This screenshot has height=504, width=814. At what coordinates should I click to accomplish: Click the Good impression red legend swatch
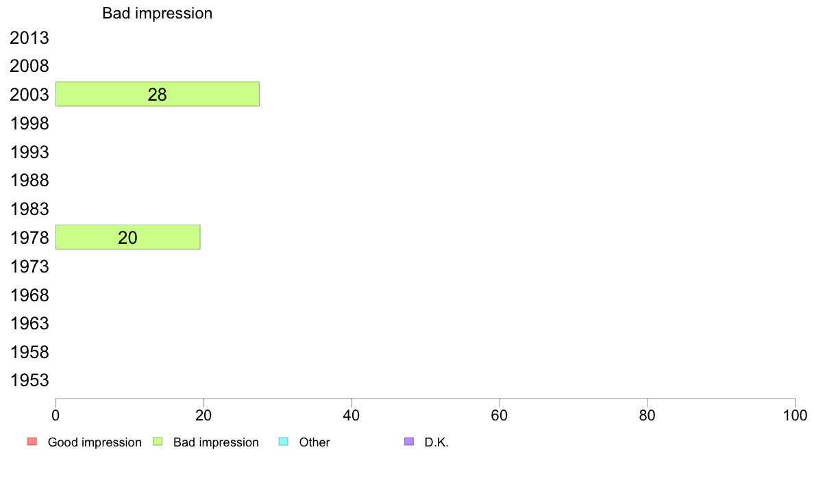click(32, 442)
